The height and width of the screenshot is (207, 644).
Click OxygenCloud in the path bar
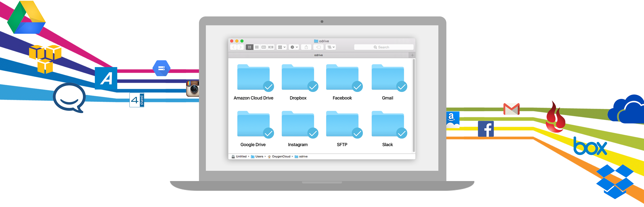pyautogui.click(x=281, y=157)
